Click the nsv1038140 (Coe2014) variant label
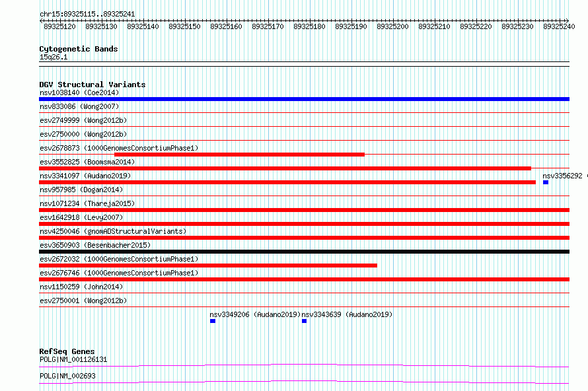Image resolution: width=588 pixels, height=391 pixels. pos(79,92)
